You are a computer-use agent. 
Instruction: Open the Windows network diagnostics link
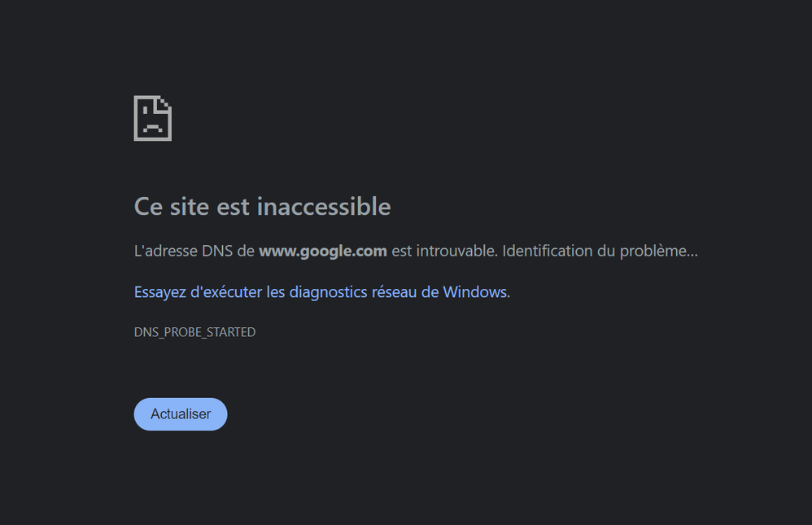(x=321, y=291)
